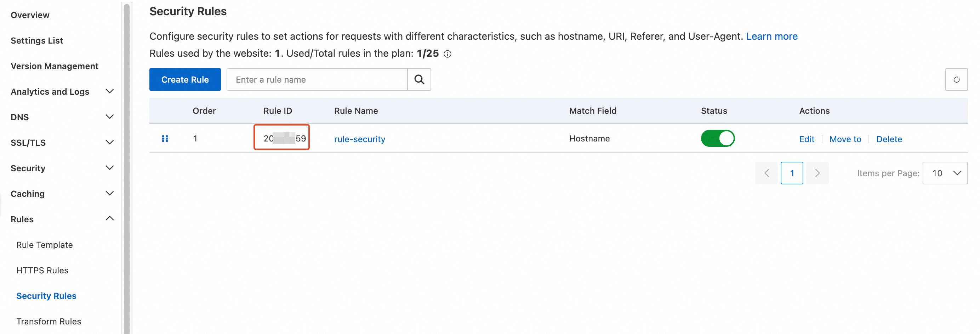Focus the rule name search field
980x334 pixels.
click(x=317, y=79)
